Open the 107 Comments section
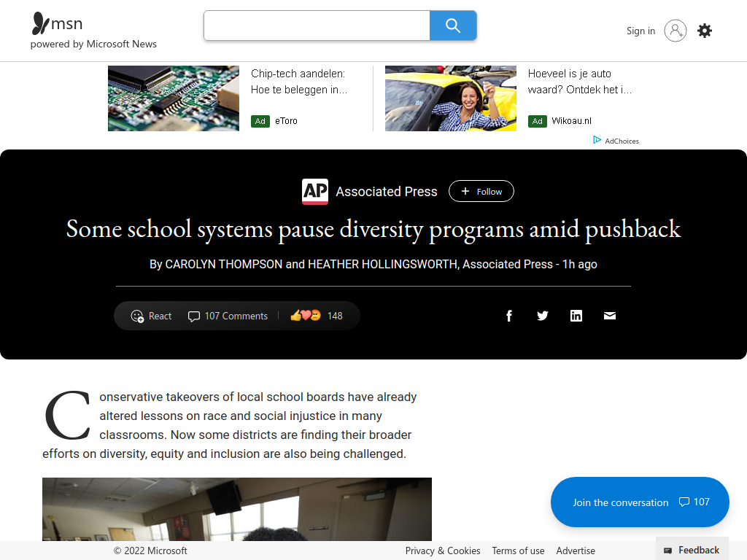747x560 pixels. tap(228, 316)
